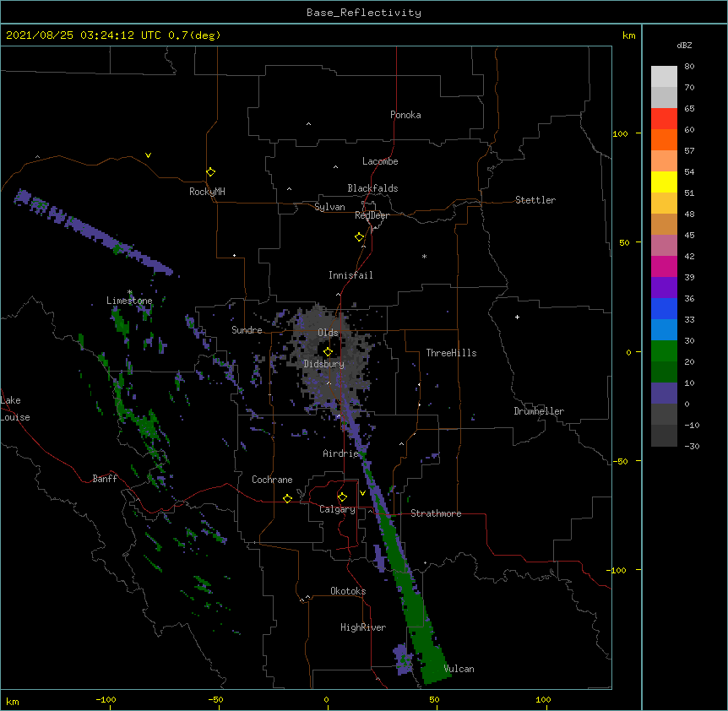Select the yellow 54 dBZ legend swatch
This screenshot has height=711, width=728.
tap(664, 182)
